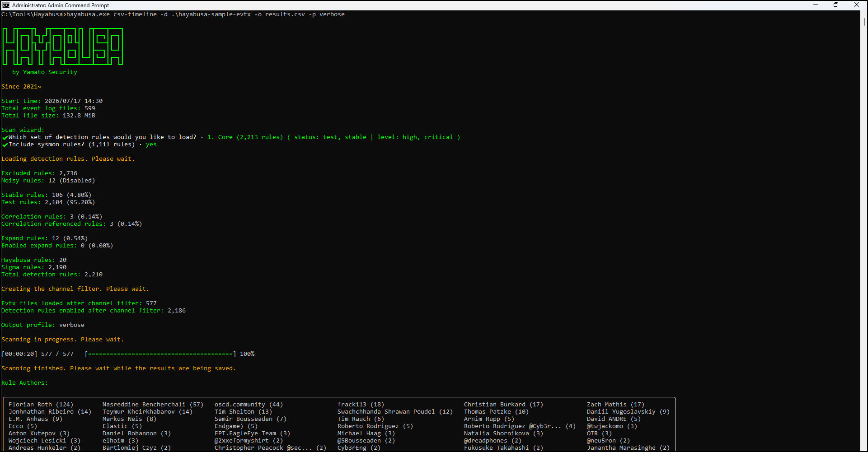Close the Admin Command Prompt window
Viewport: 868px width, 452px height.
857,5
